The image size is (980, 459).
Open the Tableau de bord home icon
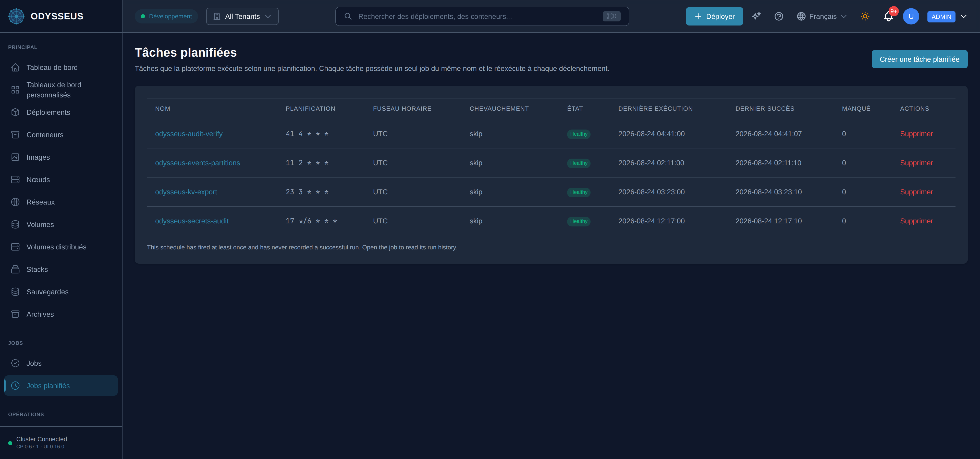(15, 67)
